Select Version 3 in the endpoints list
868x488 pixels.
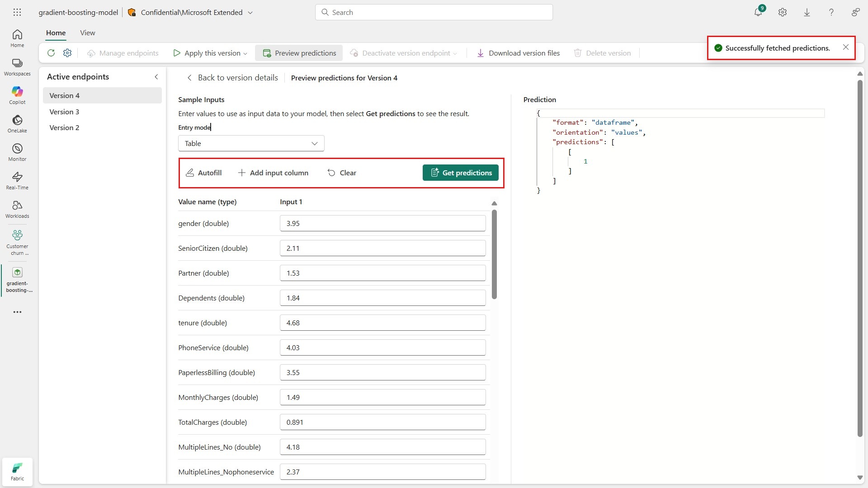click(64, 112)
